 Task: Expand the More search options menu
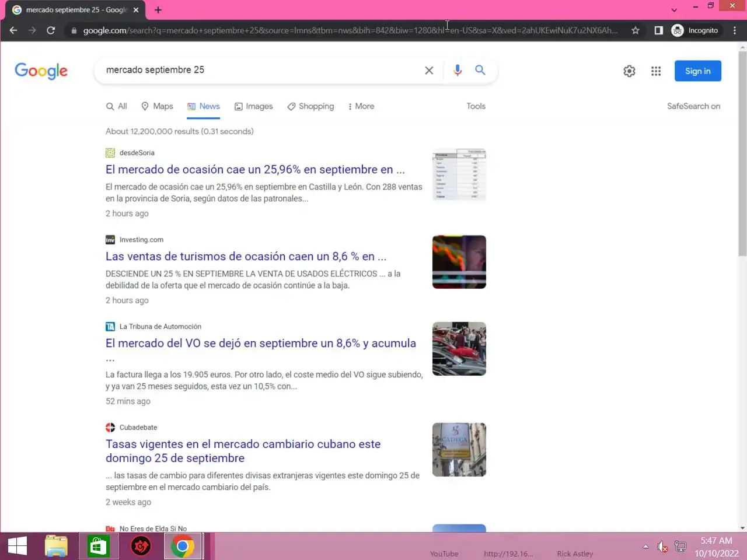pos(361,106)
